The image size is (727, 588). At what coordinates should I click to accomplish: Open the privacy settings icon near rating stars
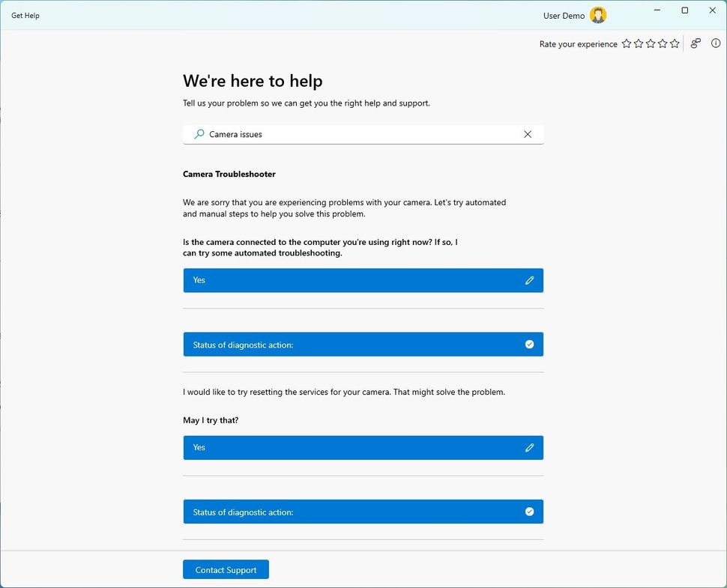695,43
